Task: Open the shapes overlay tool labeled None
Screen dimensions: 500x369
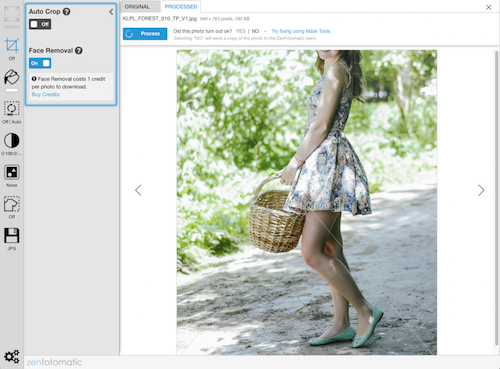Action: click(x=12, y=172)
